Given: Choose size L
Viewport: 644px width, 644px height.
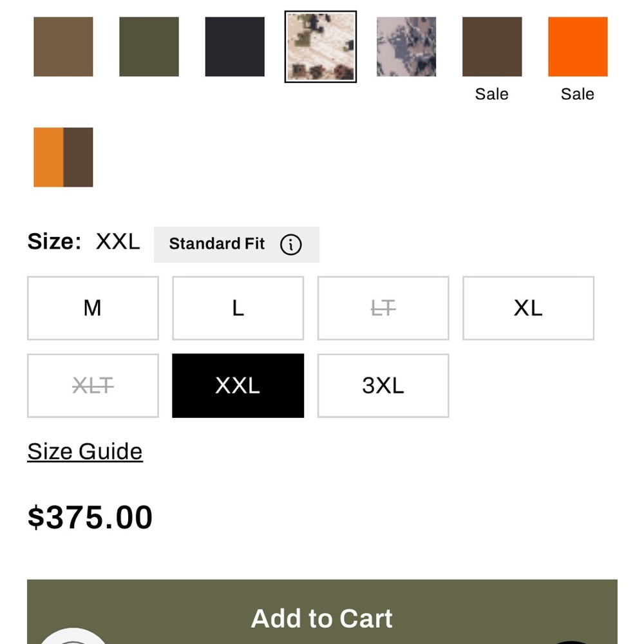Looking at the screenshot, I should point(238,308).
